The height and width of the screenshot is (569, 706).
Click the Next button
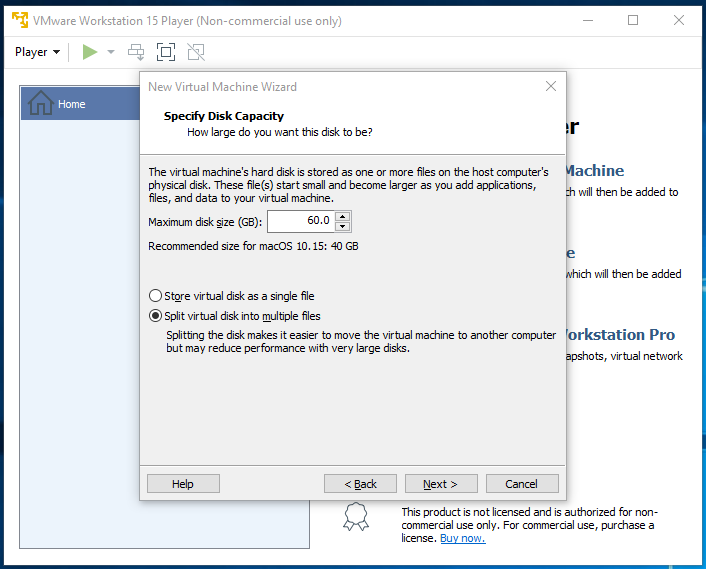coord(441,483)
